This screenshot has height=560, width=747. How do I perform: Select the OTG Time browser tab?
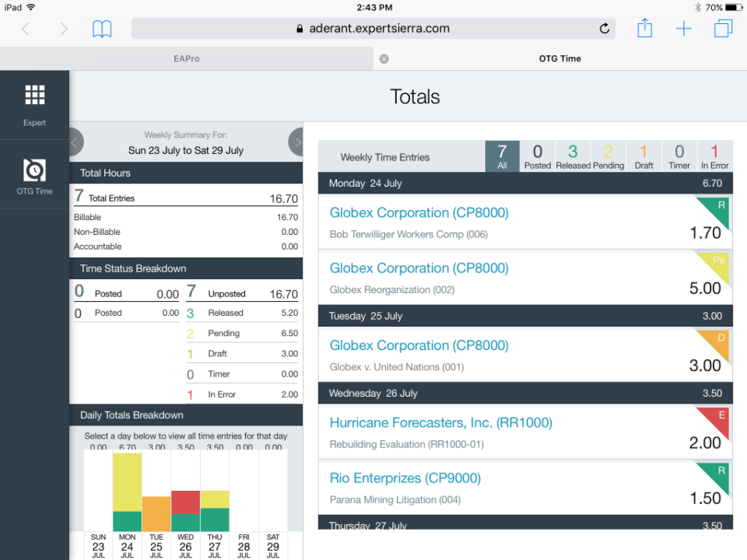coord(559,58)
